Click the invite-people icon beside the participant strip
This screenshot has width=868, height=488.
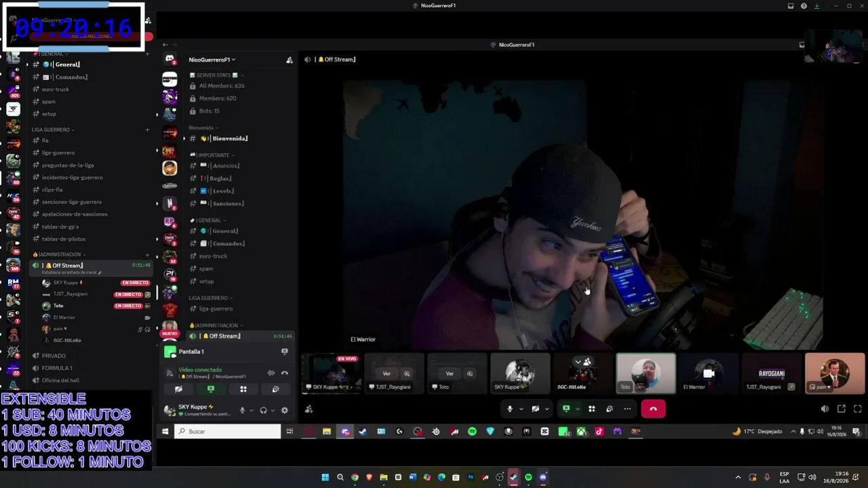(x=309, y=409)
